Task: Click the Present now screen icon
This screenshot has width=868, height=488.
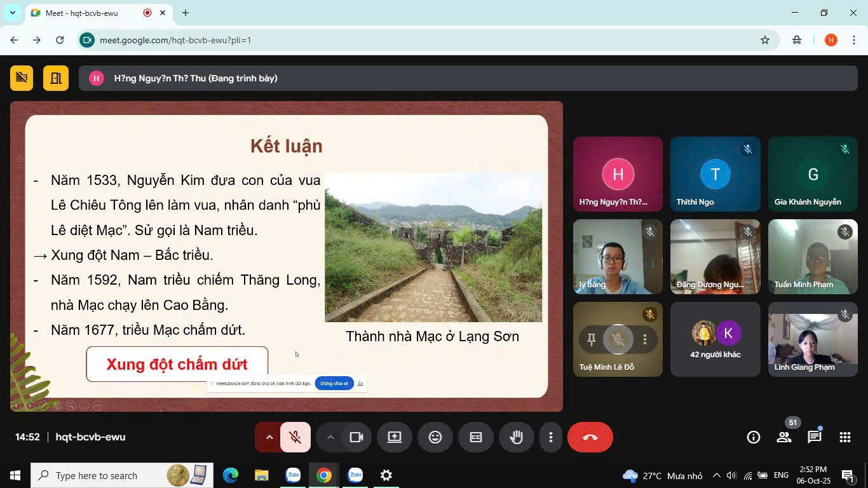Action: click(x=395, y=437)
